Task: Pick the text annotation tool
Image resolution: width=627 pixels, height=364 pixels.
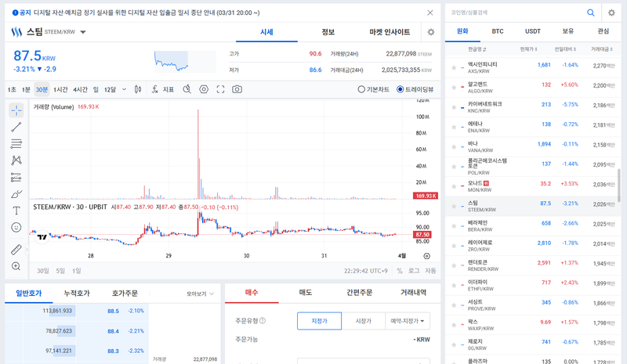Action: [x=16, y=211]
